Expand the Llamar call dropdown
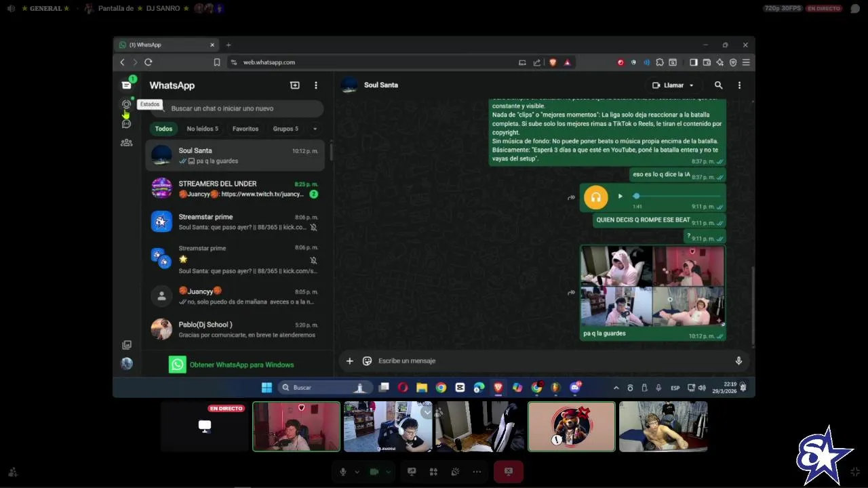Viewport: 868px width, 488px height. 692,85
